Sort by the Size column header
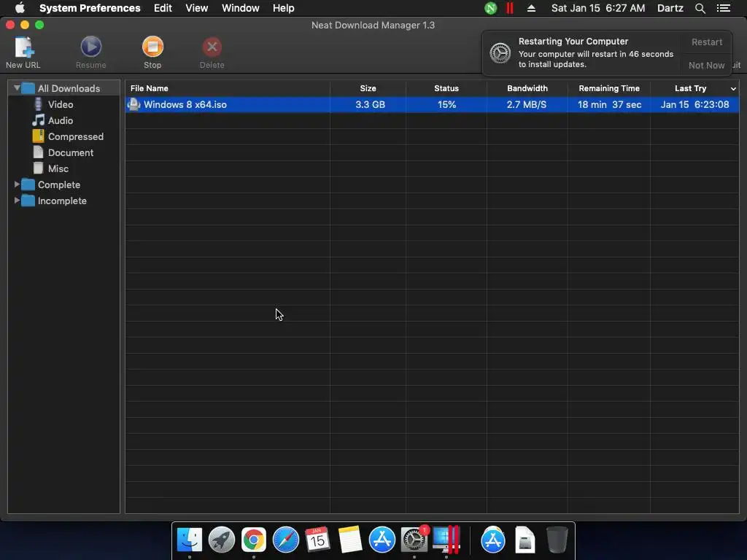Image resolution: width=747 pixels, height=560 pixels. [368, 88]
